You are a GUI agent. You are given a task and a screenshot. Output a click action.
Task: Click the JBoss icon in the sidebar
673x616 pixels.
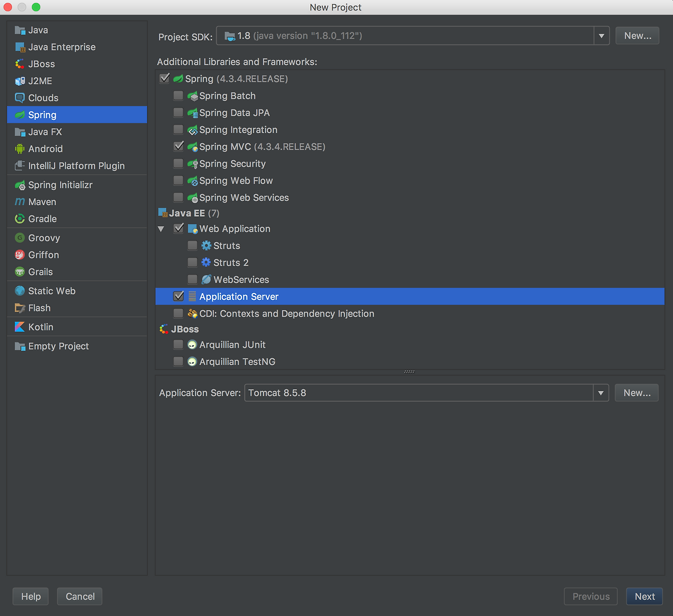coord(20,64)
